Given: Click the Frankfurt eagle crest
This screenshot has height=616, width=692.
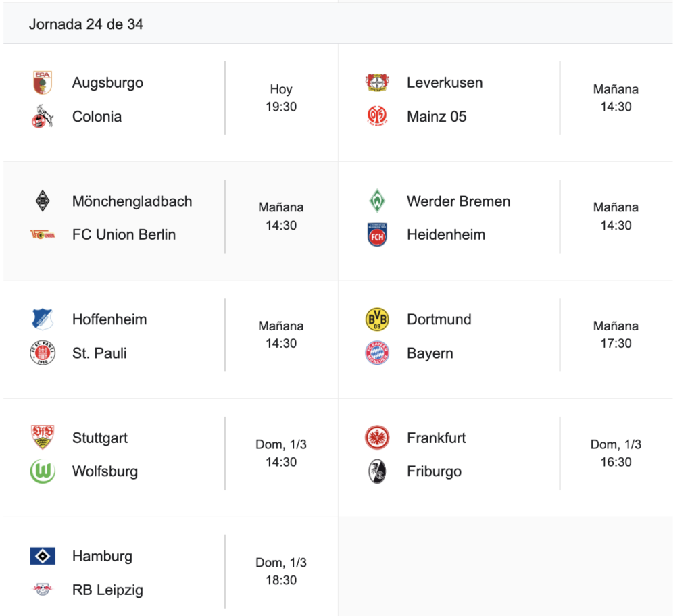Looking at the screenshot, I should pos(377,438).
